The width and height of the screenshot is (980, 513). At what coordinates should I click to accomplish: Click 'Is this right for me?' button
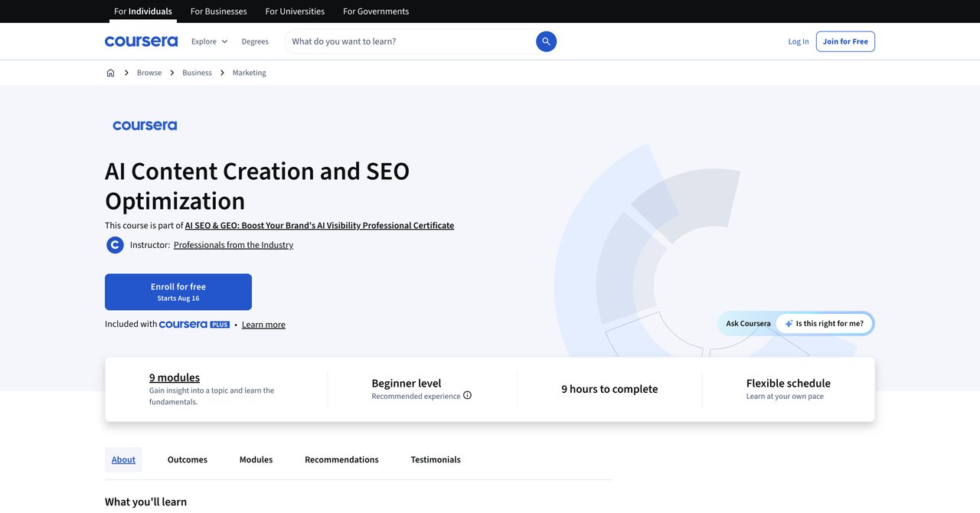pyautogui.click(x=825, y=324)
